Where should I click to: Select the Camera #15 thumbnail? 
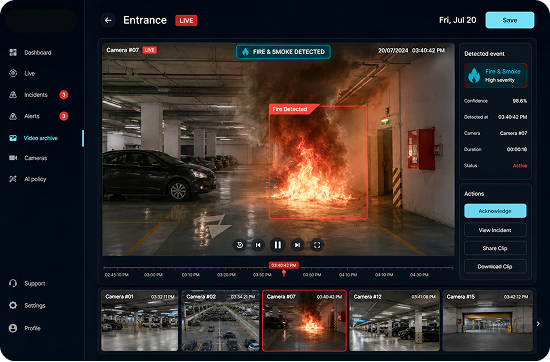click(488, 321)
